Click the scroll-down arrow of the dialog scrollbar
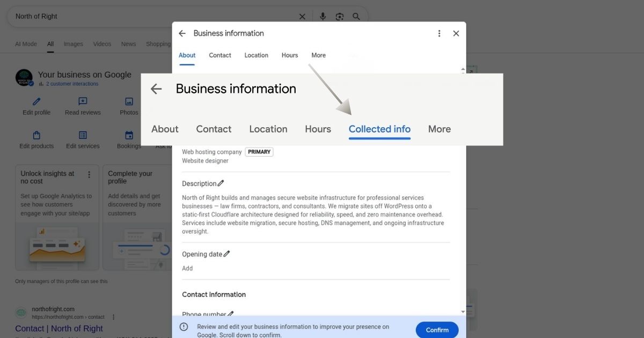 click(463, 312)
